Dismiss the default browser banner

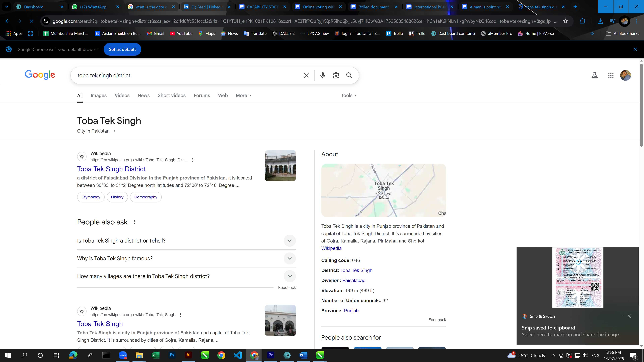(635, 49)
